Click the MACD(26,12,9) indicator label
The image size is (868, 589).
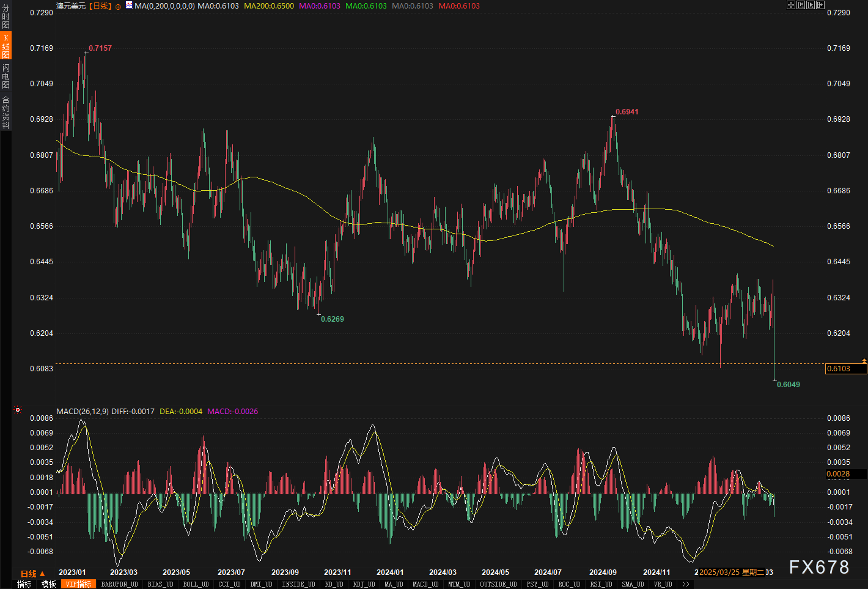pyautogui.click(x=83, y=412)
